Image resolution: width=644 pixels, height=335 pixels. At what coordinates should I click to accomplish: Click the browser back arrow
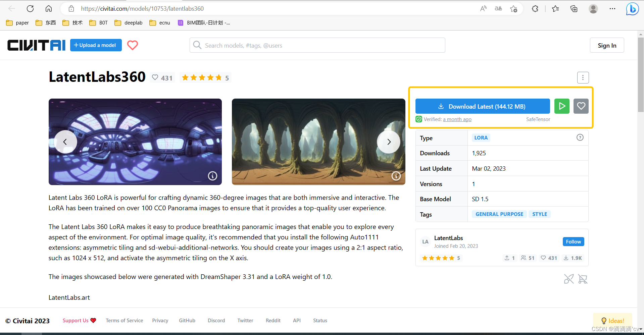(11, 9)
